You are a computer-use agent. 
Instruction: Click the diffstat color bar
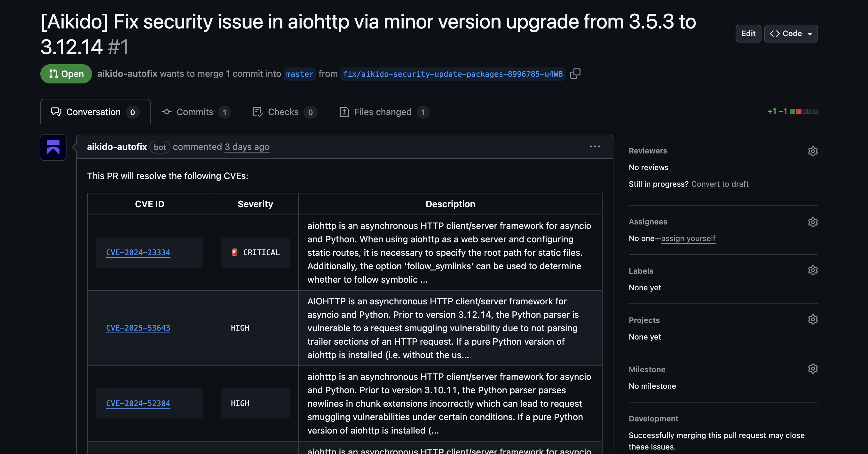point(804,112)
